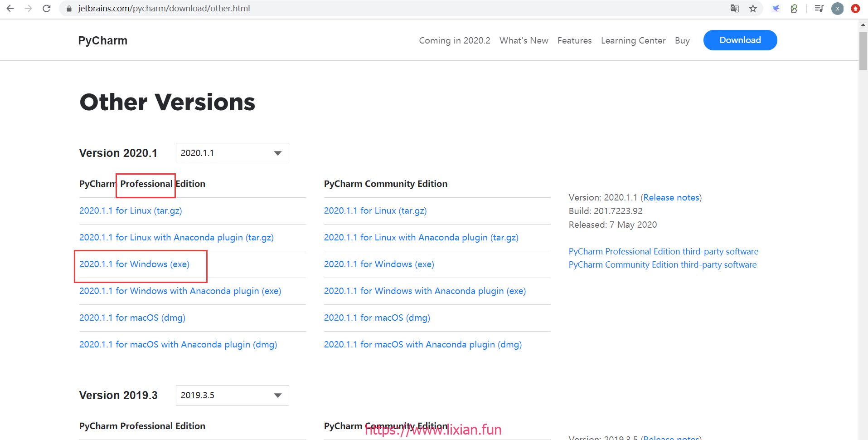Open Coming in 2020.2 menu item
This screenshot has width=868, height=440.
tap(455, 40)
